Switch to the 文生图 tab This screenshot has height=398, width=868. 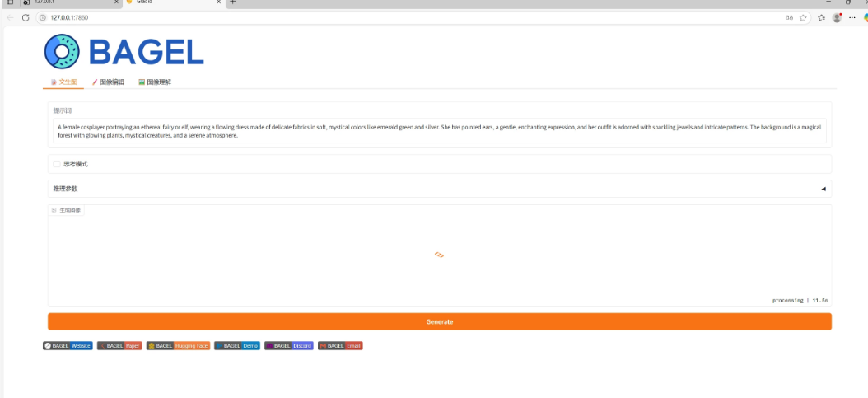pyautogui.click(x=63, y=82)
